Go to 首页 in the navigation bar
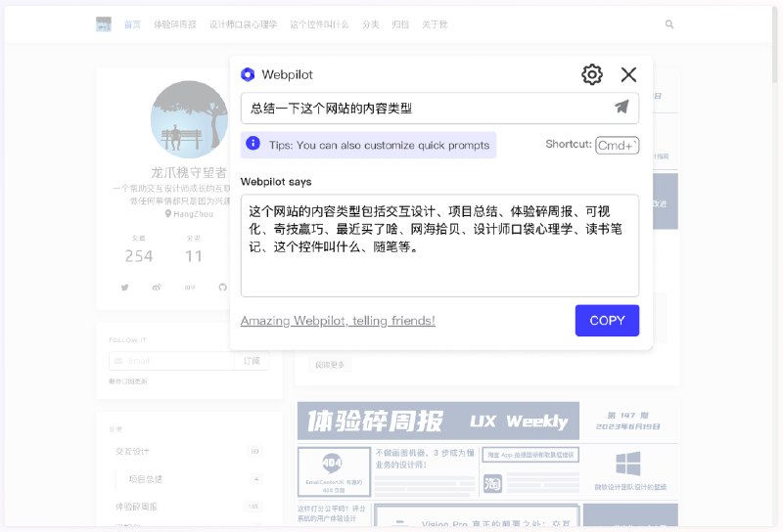The image size is (783, 532). (x=132, y=24)
